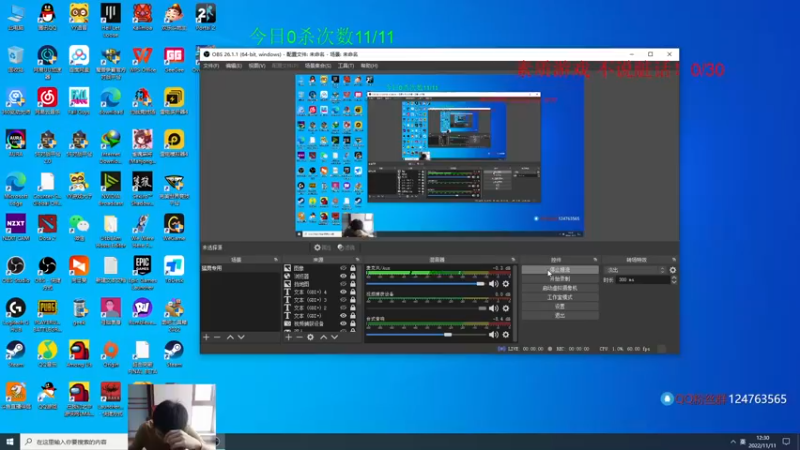Launch WPS Office from desktop

pos(142,59)
